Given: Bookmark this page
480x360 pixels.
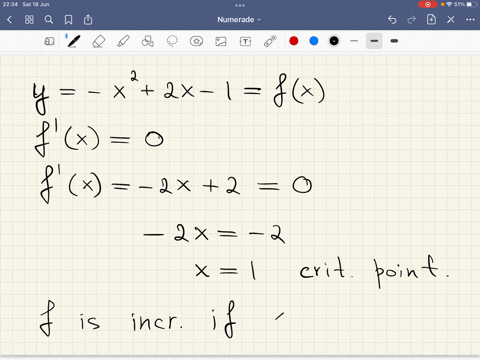Looking at the screenshot, I should tap(68, 20).
